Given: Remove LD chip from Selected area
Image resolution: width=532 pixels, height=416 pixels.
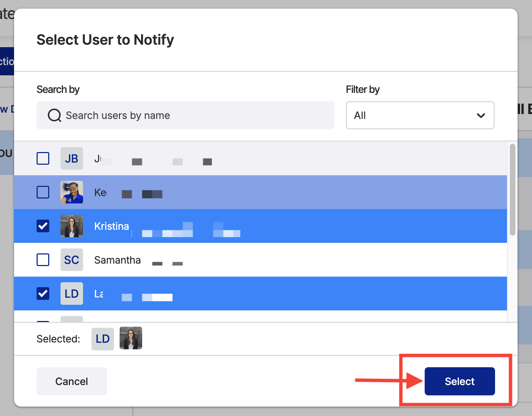Looking at the screenshot, I should (x=103, y=339).
